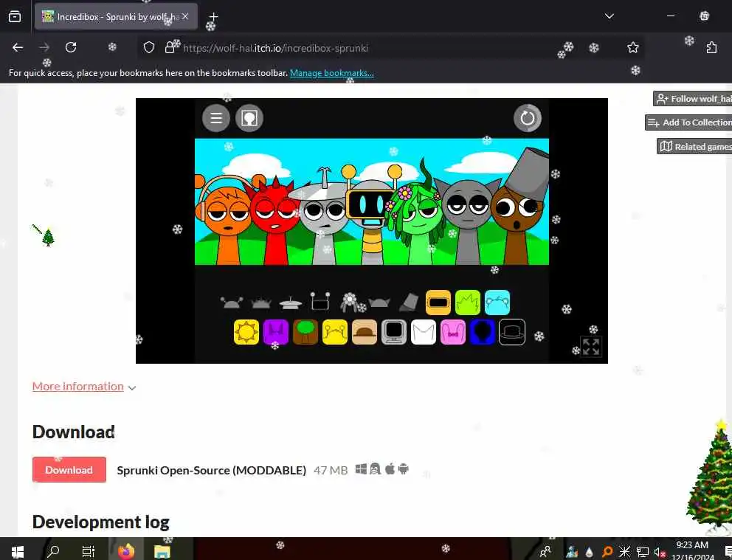Click the used gray cat-ears icon
732x560 pixels.
click(x=379, y=303)
